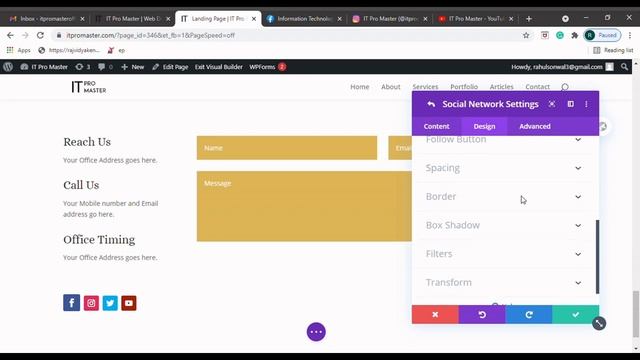Open the purple Divi builder options button
The width and height of the screenshot is (640, 360).
(x=316, y=332)
